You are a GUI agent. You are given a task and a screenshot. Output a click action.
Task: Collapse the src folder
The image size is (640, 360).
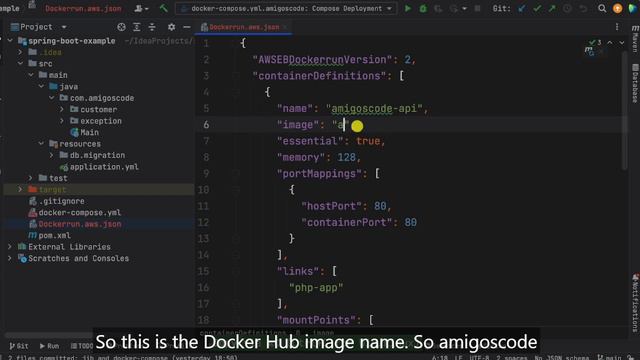20,64
